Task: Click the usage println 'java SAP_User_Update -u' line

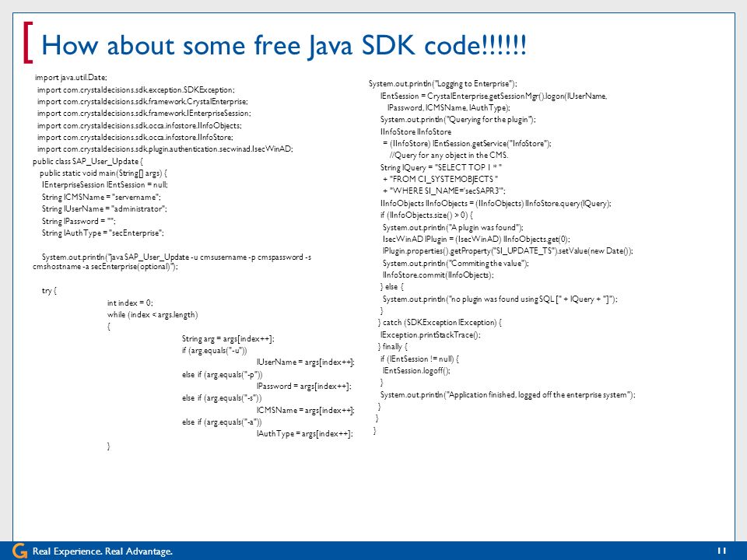Action: [x=172, y=261]
